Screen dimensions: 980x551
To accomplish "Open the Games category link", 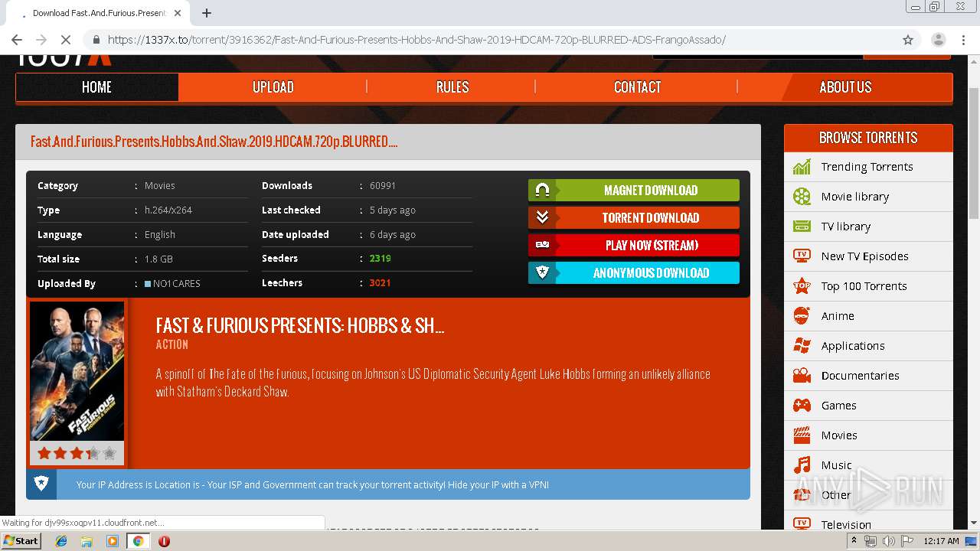I will pyautogui.click(x=838, y=406).
